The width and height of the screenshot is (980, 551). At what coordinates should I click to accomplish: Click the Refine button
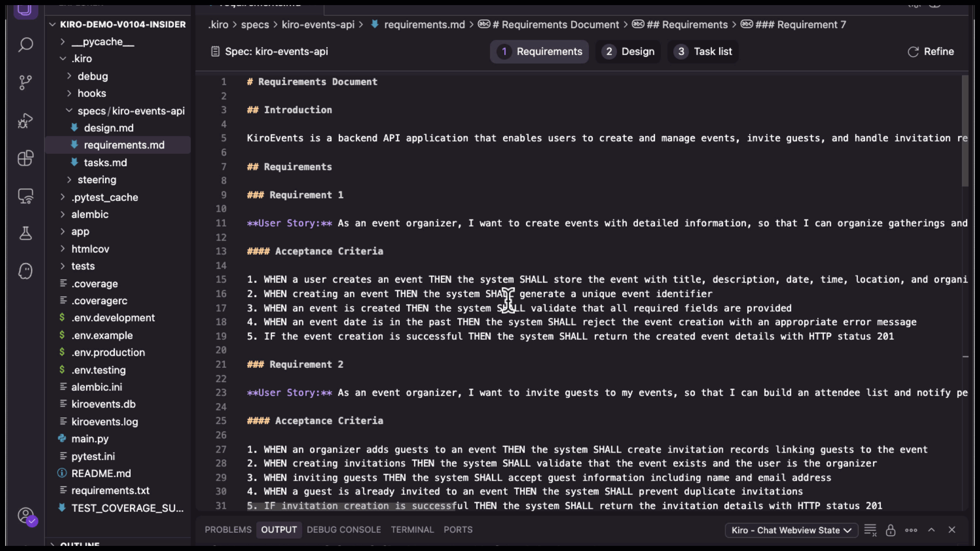pos(930,52)
